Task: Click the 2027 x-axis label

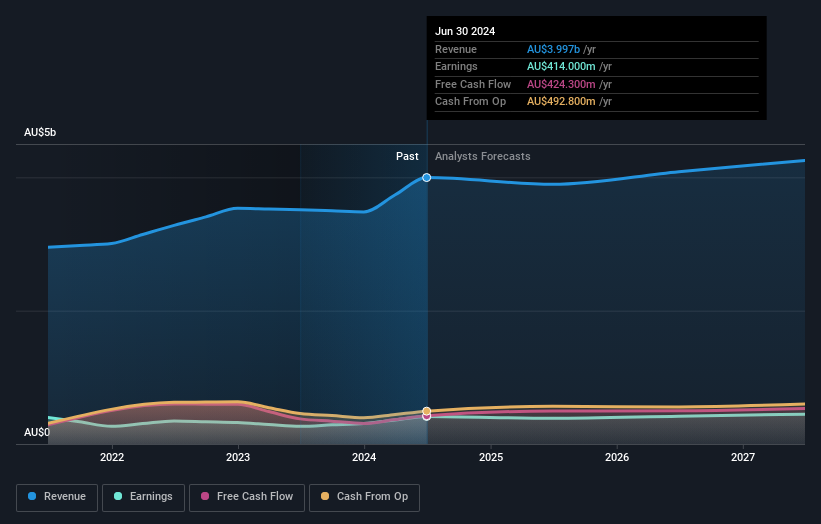Action: (x=743, y=457)
